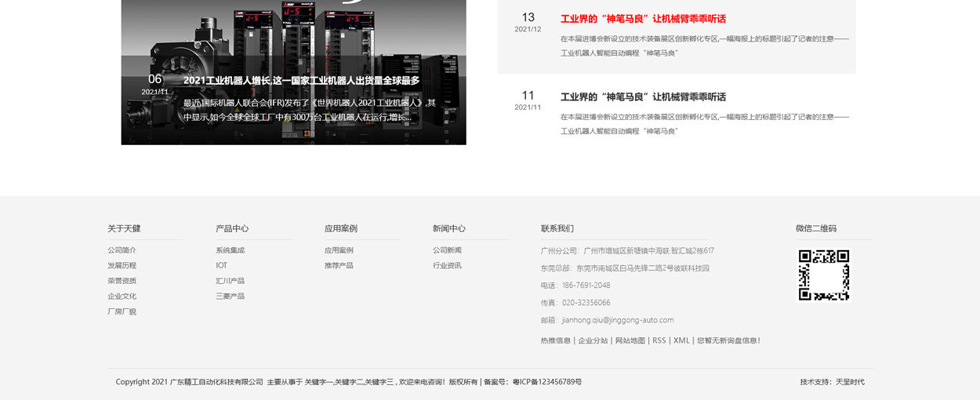
Task: Click the WeChat QR code image
Action: pos(824,275)
